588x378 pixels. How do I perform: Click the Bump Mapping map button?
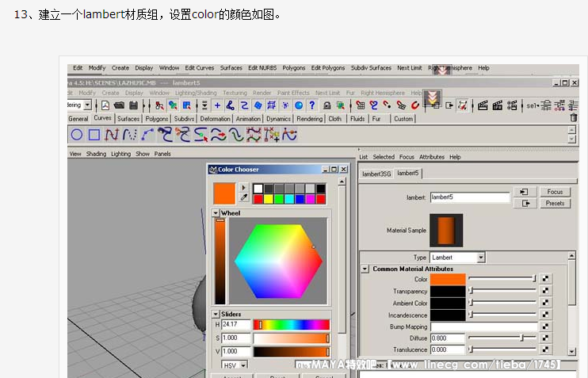(545, 326)
